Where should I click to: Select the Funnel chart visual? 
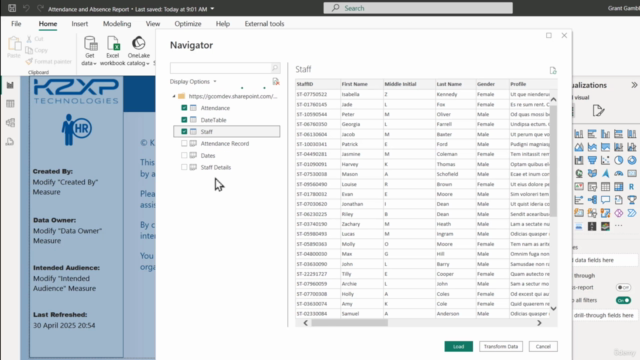[592, 160]
